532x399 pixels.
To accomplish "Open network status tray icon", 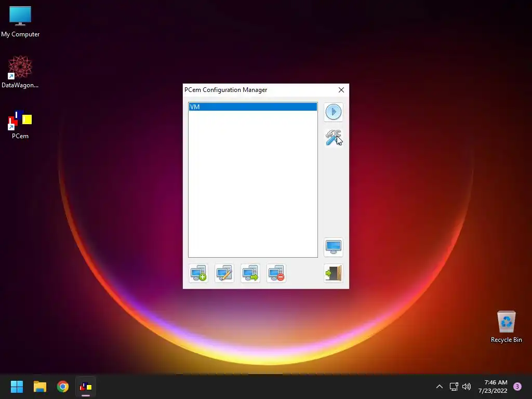I will [454, 387].
